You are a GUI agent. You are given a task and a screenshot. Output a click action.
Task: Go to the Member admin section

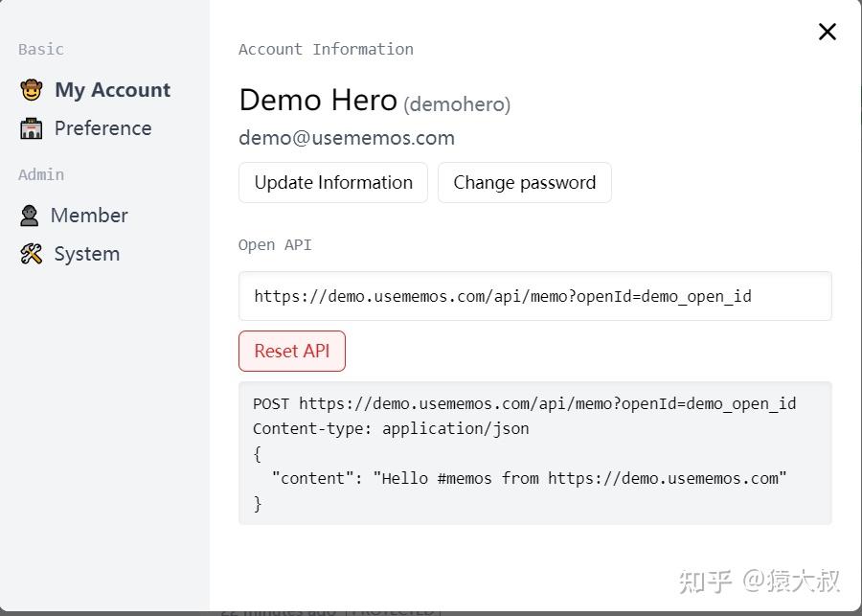pos(89,216)
